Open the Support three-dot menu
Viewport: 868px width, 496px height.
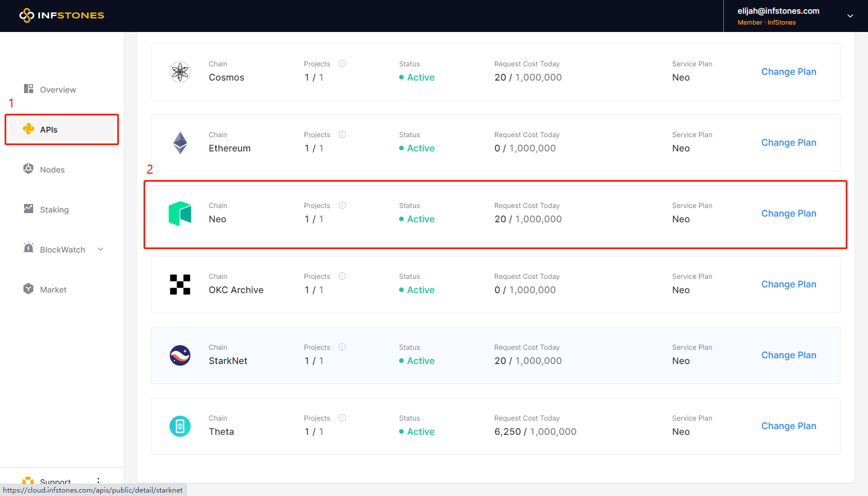pos(98,481)
